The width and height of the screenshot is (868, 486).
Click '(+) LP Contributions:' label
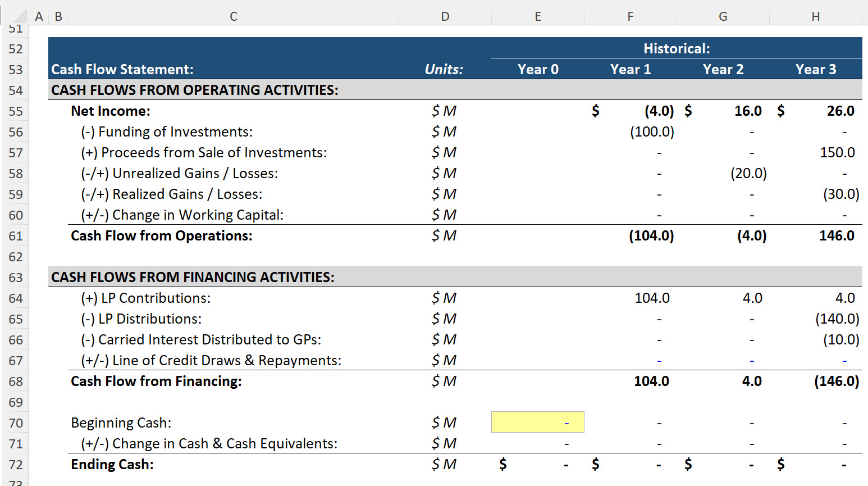146,298
